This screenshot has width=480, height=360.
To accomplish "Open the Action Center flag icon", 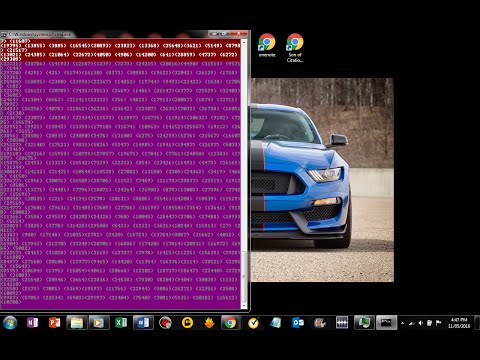I will tap(439, 323).
